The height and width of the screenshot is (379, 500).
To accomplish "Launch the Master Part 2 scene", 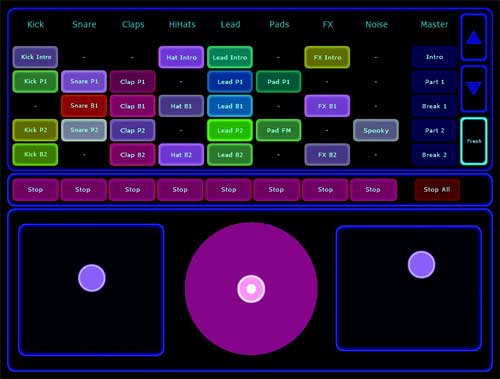I will [434, 130].
